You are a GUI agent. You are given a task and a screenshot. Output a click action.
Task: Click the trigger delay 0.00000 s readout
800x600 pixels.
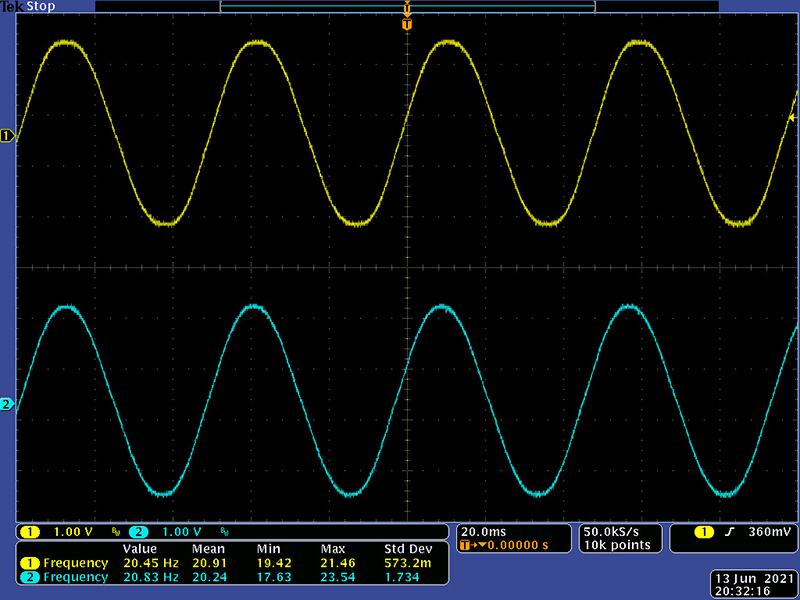510,545
